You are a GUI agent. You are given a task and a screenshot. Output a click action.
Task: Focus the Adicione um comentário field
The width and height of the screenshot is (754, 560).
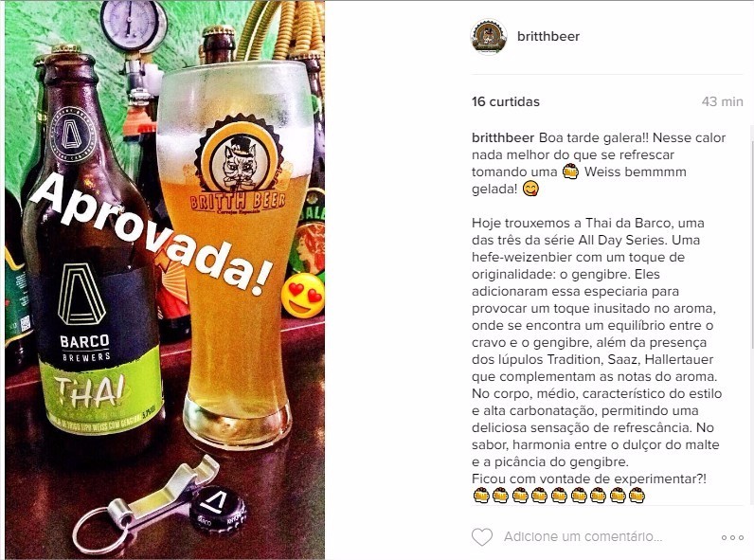(583, 537)
